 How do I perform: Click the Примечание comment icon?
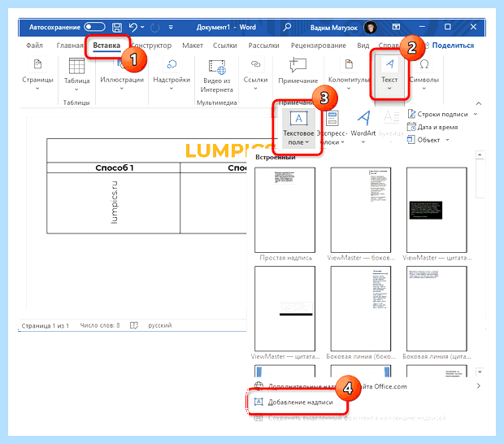[298, 65]
